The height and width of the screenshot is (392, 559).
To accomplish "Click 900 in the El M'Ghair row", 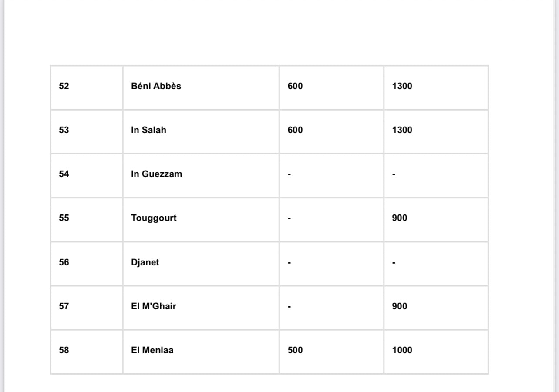I will click(x=400, y=306).
